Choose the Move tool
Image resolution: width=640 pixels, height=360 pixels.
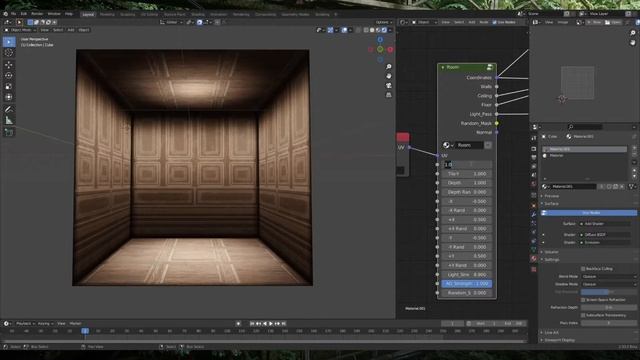[9, 65]
